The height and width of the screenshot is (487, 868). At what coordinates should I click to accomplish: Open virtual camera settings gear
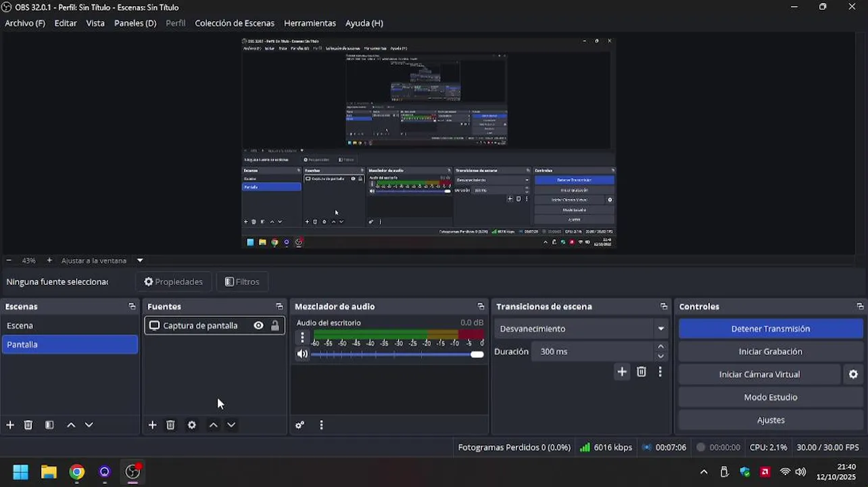[x=853, y=374]
